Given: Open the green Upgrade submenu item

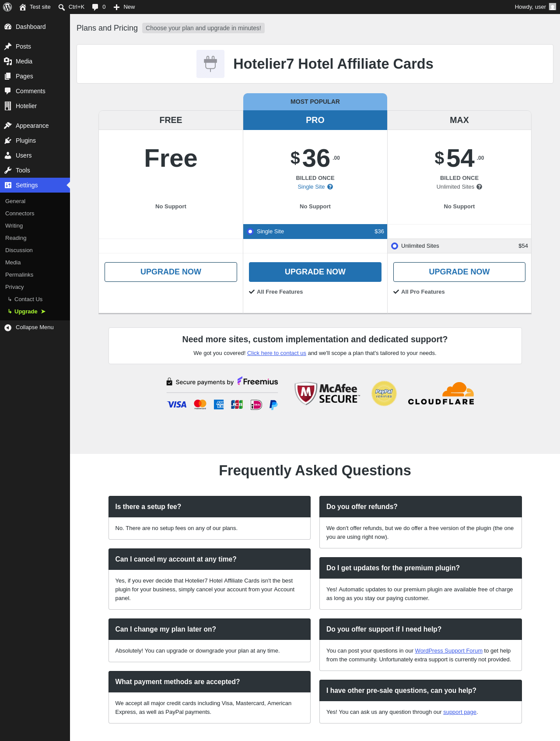Looking at the screenshot, I should [x=26, y=312].
